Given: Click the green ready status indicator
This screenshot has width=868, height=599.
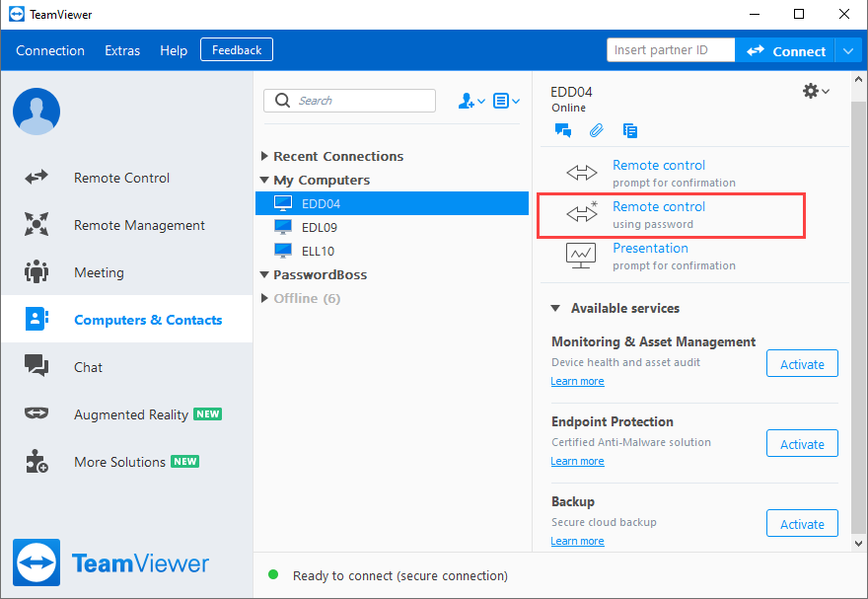Looking at the screenshot, I should (273, 574).
